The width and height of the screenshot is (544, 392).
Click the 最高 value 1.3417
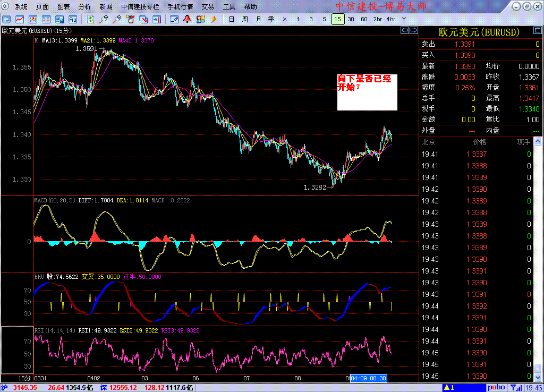coord(529,98)
